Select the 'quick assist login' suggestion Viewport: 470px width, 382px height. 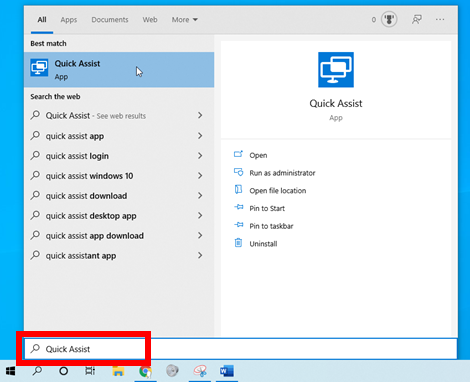[119, 156]
